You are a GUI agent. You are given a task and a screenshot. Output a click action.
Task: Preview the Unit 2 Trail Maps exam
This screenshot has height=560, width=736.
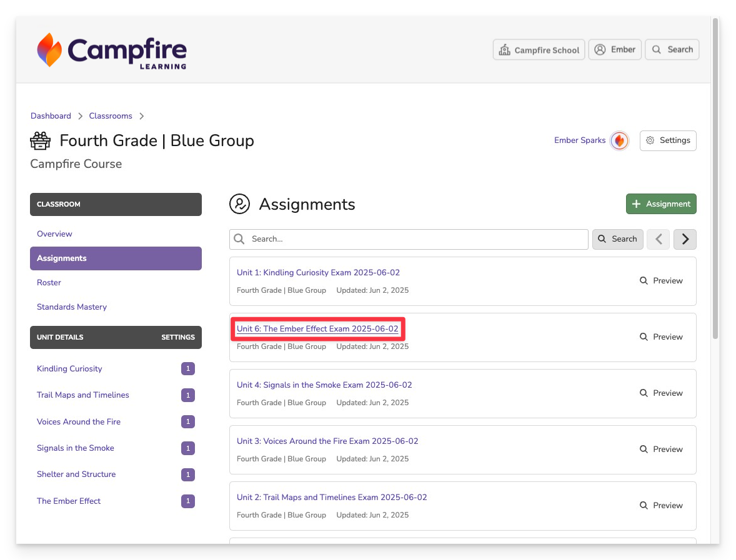coord(662,505)
